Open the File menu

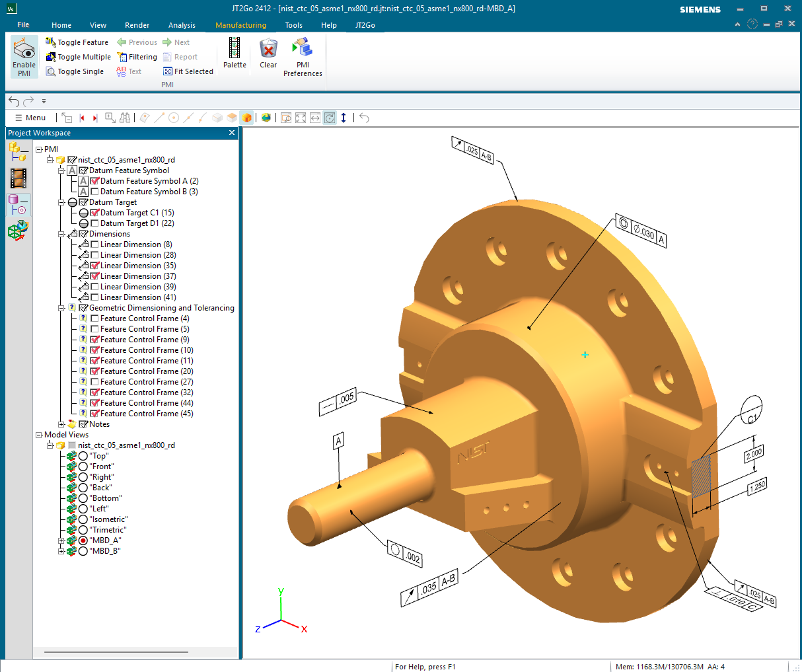tap(23, 25)
